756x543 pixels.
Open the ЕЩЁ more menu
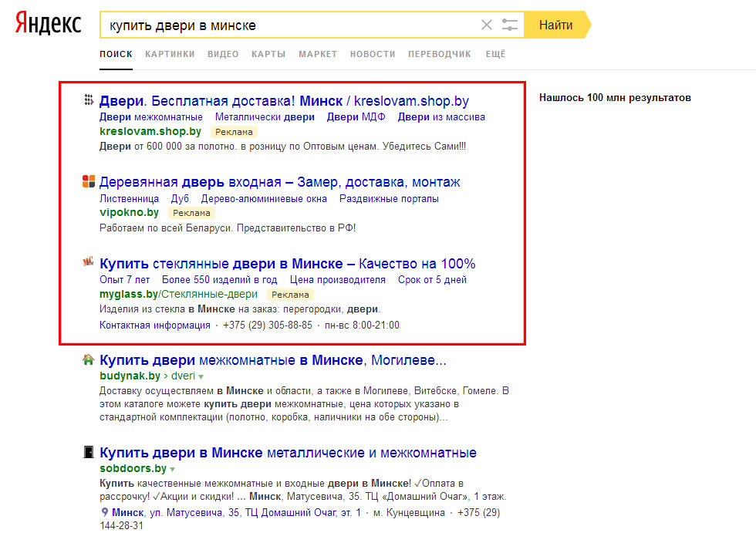(495, 54)
